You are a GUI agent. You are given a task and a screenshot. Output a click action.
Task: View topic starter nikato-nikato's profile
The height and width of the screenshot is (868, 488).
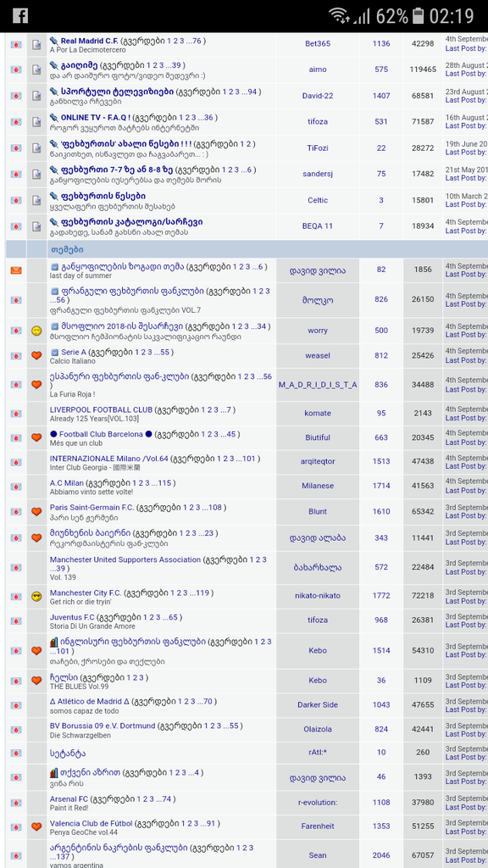(x=318, y=596)
